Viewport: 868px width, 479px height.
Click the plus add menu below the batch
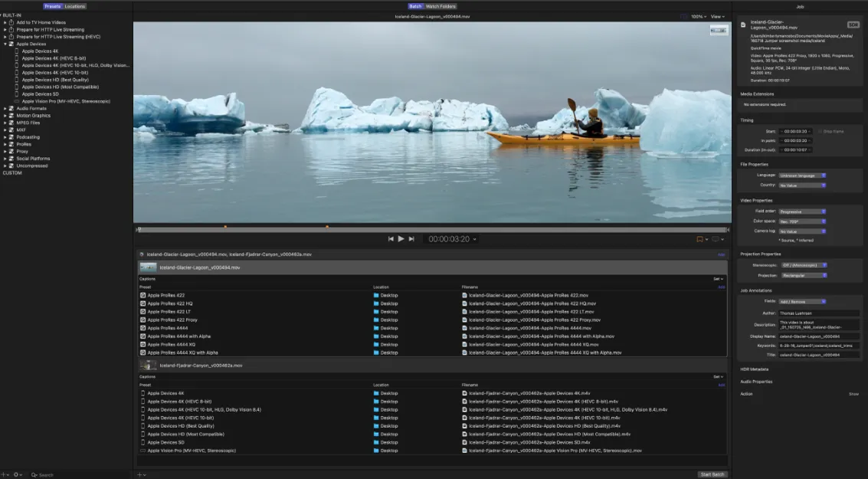(142, 474)
